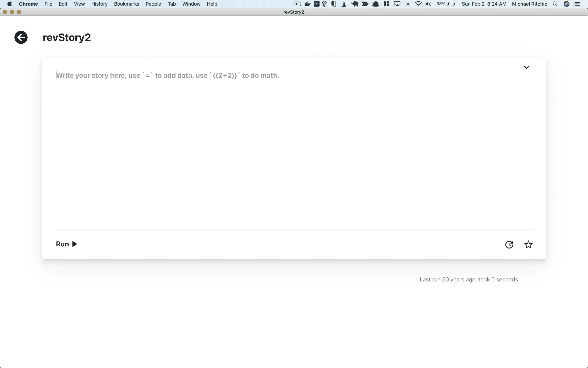This screenshot has height=368, width=588.
Task: Star this story as favorite
Action: pos(528,244)
